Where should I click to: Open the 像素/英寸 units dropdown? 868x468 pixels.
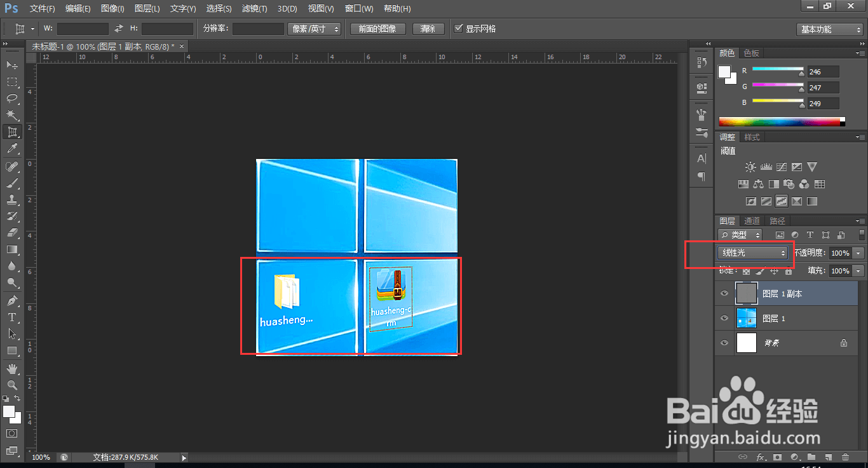pos(315,29)
